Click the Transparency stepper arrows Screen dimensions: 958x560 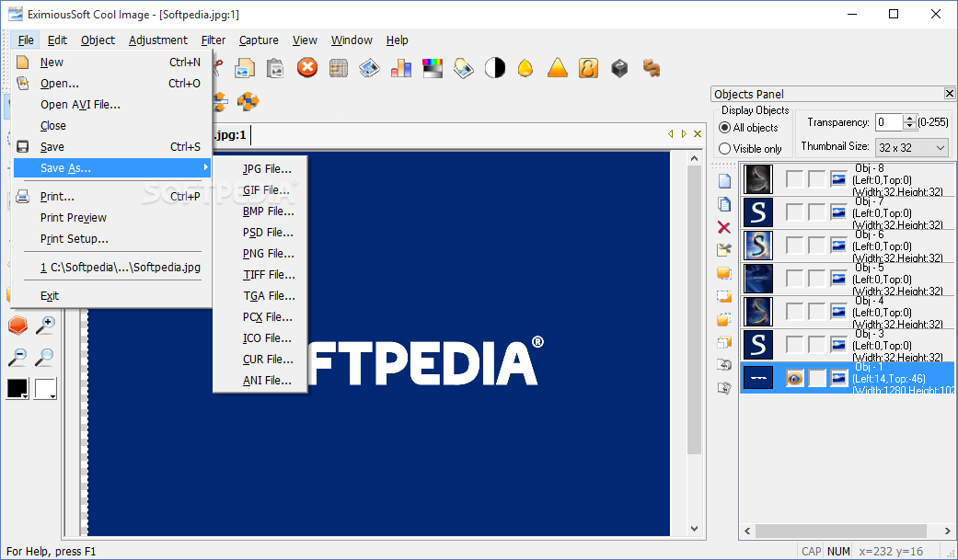[910, 122]
